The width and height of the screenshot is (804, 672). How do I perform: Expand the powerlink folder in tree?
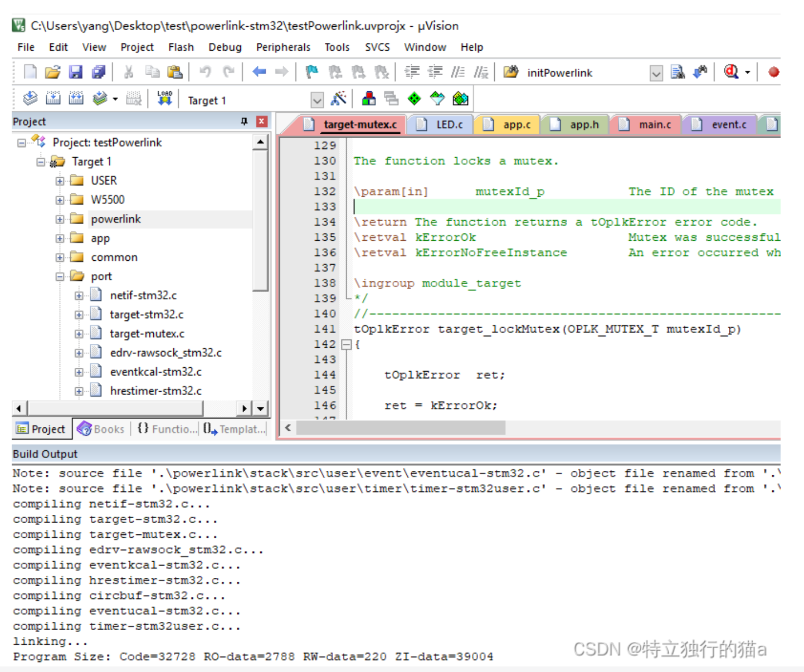[60, 220]
